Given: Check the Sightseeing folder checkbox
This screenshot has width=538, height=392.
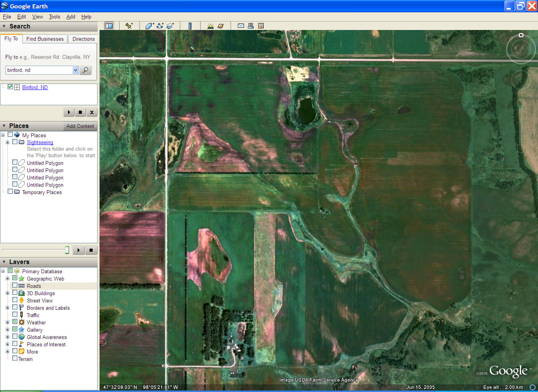Looking at the screenshot, I should (15, 142).
